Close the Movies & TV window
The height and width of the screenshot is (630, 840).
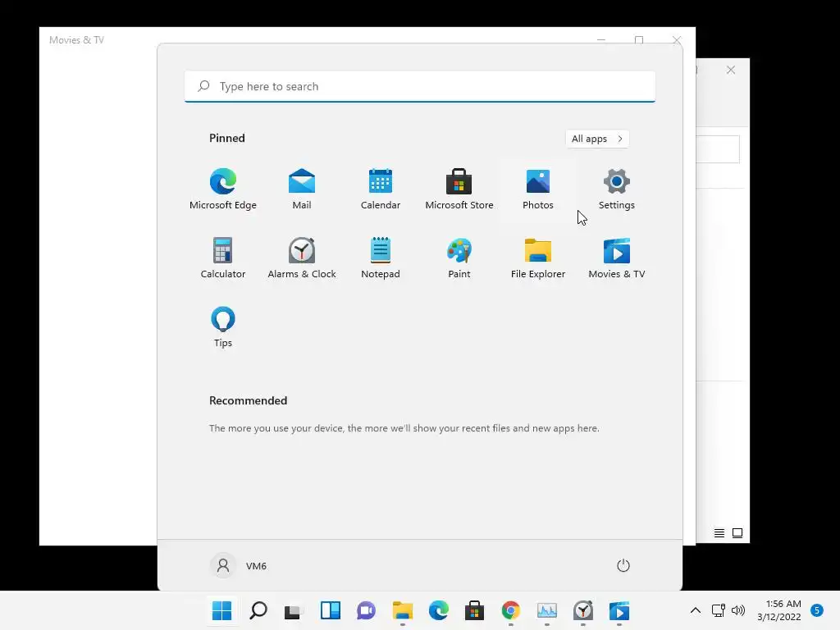[677, 39]
